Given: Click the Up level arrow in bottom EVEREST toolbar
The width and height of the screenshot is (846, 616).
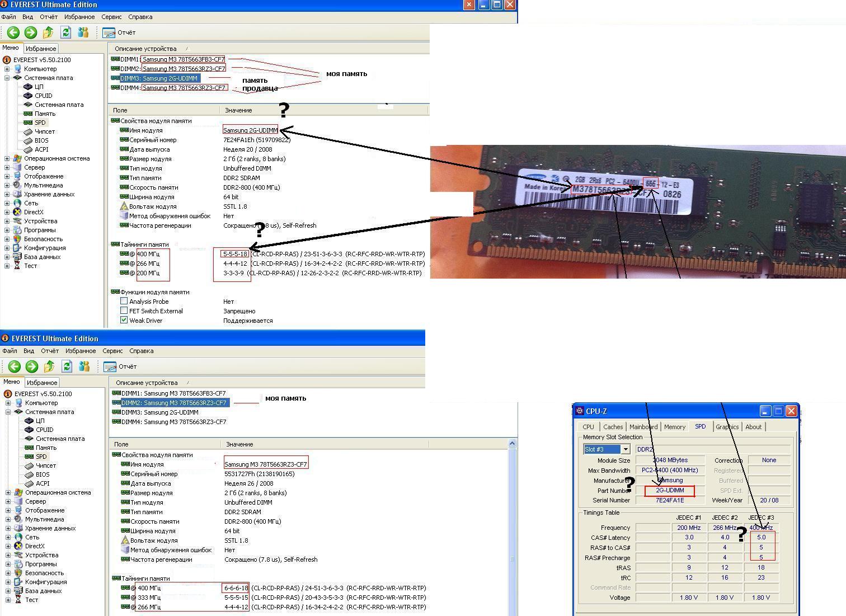Looking at the screenshot, I should point(49,366).
